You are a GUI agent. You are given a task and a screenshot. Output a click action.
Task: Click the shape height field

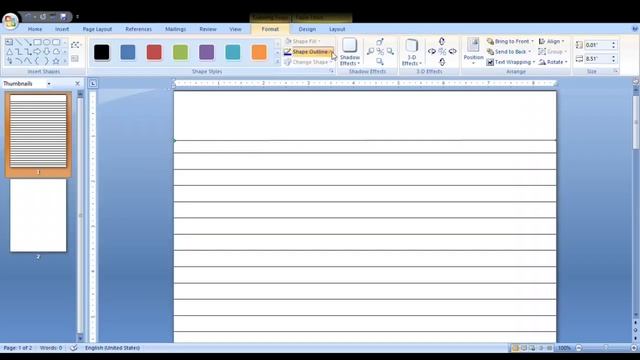598,45
